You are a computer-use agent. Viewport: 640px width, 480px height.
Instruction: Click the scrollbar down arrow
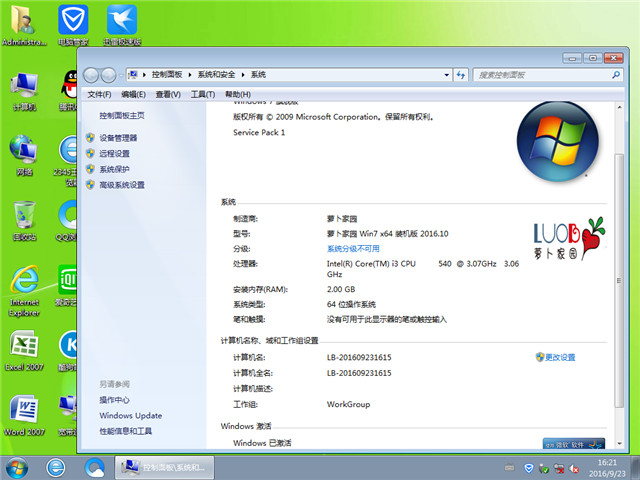click(x=619, y=443)
